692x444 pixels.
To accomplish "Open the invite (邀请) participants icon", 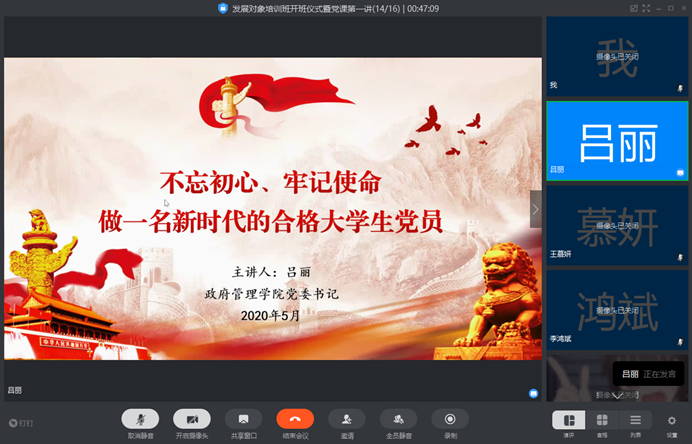I will tap(346, 419).
